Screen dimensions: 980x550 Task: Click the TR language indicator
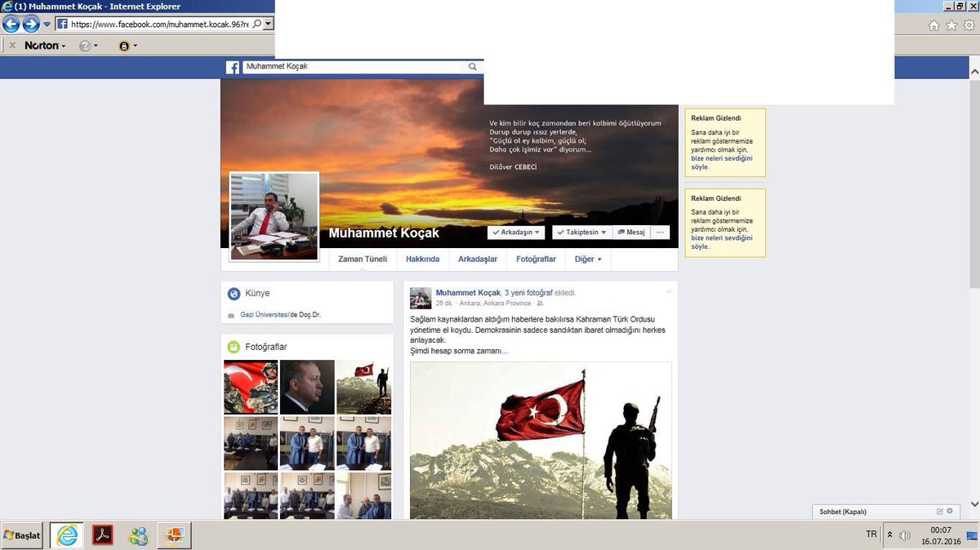pos(871,534)
